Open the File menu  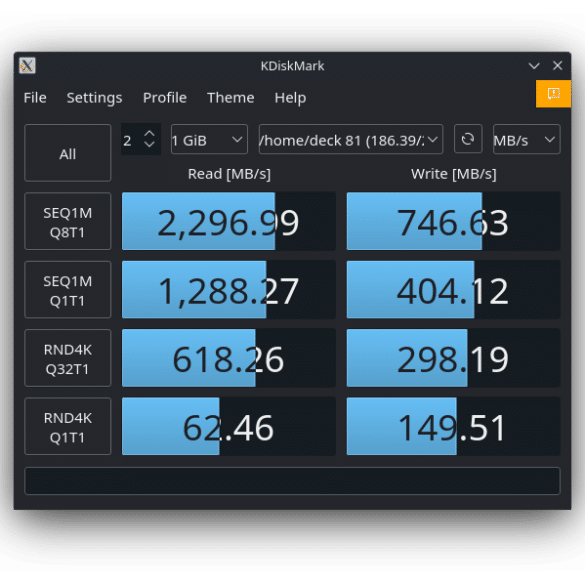coord(35,98)
